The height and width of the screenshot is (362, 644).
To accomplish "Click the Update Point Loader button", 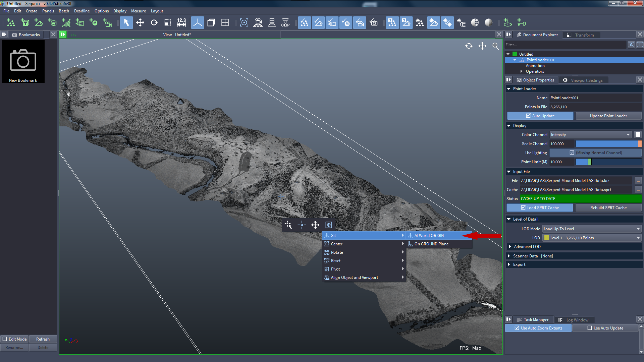I will pos(608,116).
